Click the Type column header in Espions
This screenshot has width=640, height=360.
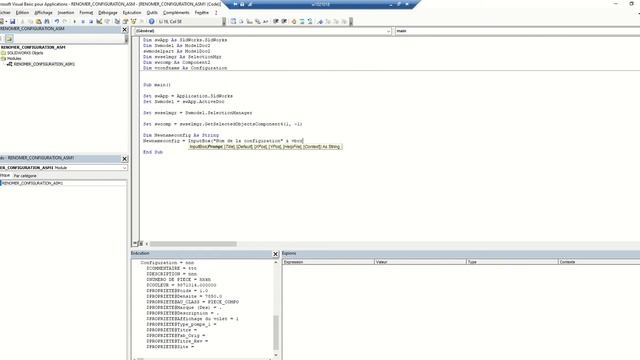[512, 262]
